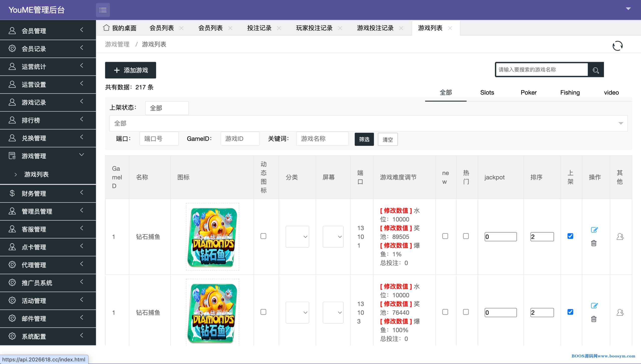
Task: Open the 玩家投注记录 tab
Action: click(314, 28)
